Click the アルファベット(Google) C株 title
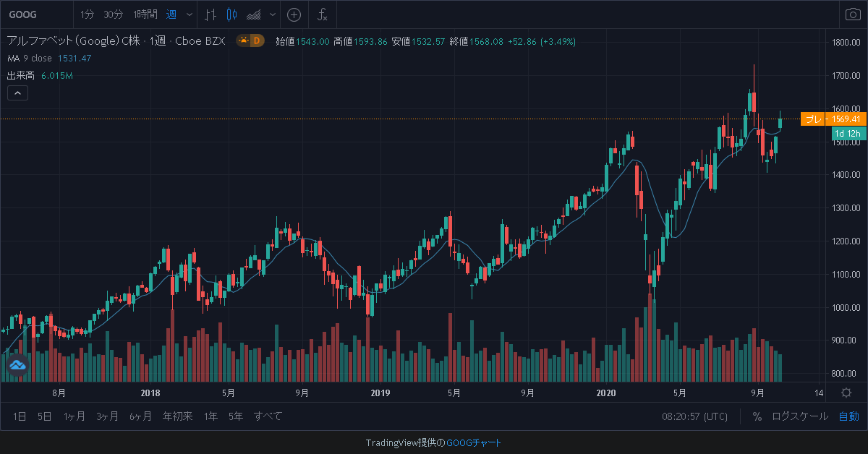The width and height of the screenshot is (868, 454). 73,41
